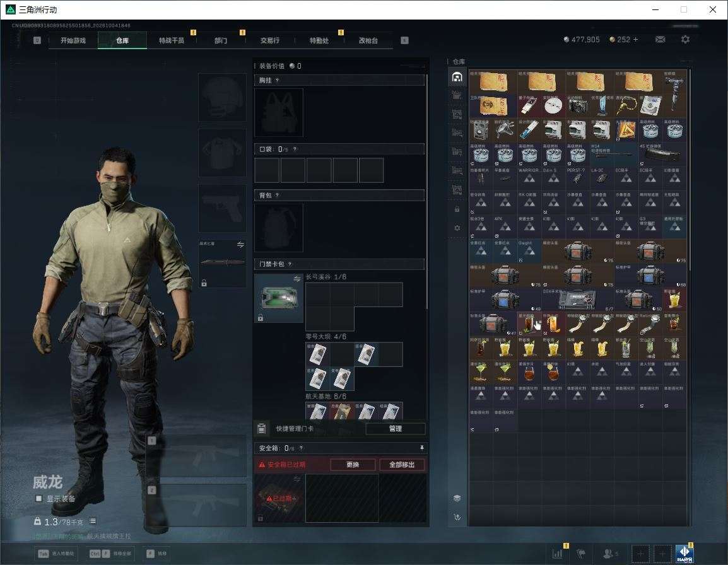The width and height of the screenshot is (728, 565).
Task: Click the Tab 进入特勤处 shortcut hint
Action: [56, 554]
